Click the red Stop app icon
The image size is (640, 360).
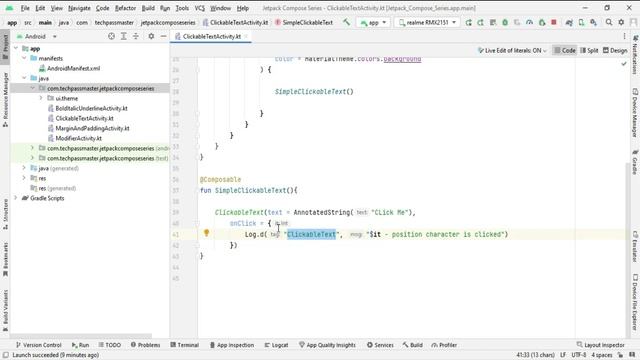[554, 22]
